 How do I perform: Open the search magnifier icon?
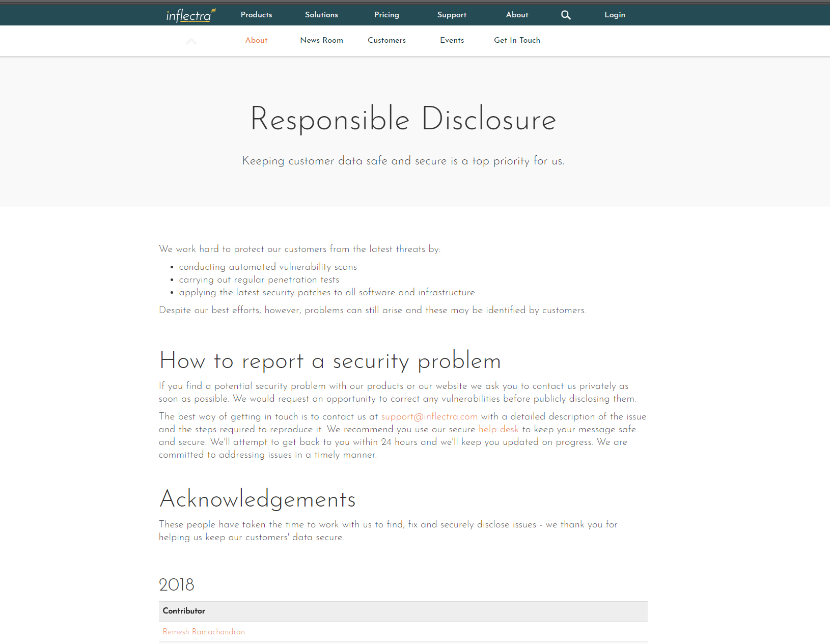tap(566, 15)
